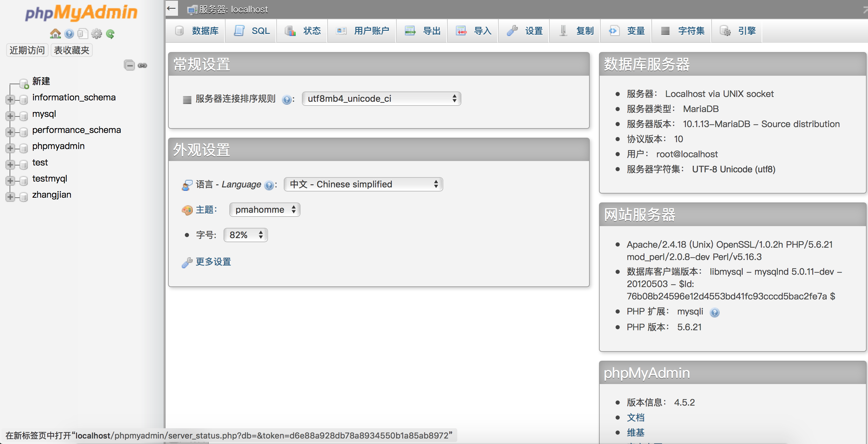Screen dimensions: 868x444
Task: Select the test database name
Action: 40,162
